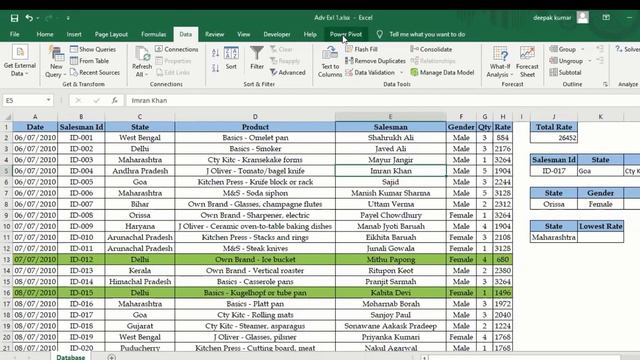This screenshot has width=640, height=360.
Task: Open the File tab
Action: pos(14,35)
